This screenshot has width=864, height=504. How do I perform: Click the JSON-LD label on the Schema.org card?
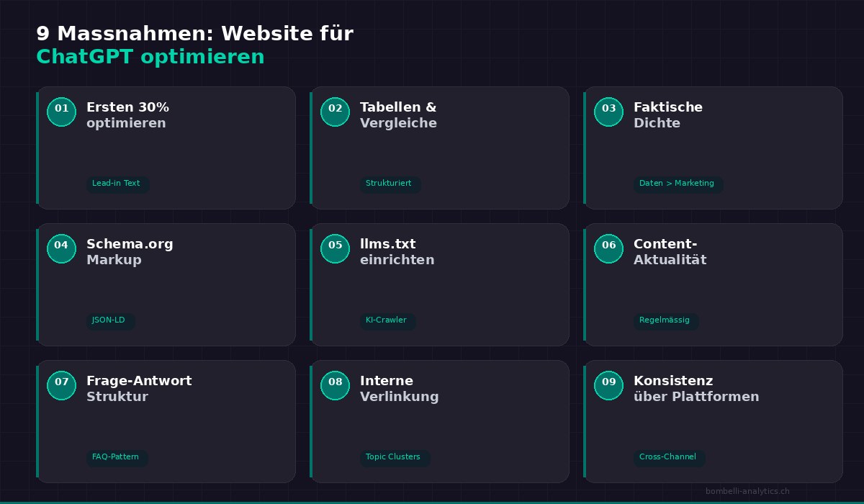[110, 321]
